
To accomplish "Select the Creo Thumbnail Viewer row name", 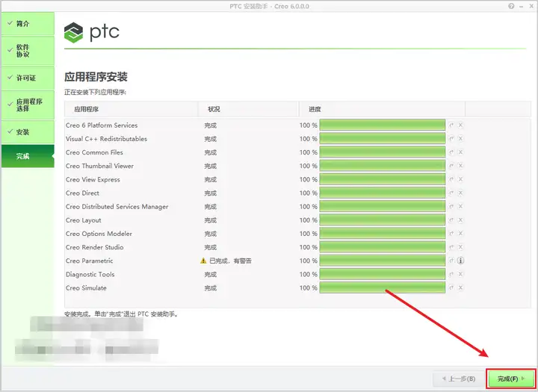I will click(99, 166).
